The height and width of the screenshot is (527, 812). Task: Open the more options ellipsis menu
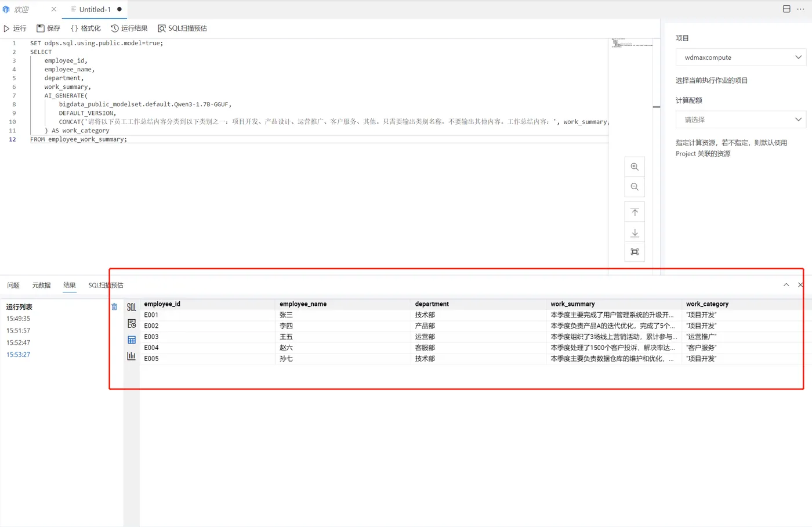[x=800, y=9]
